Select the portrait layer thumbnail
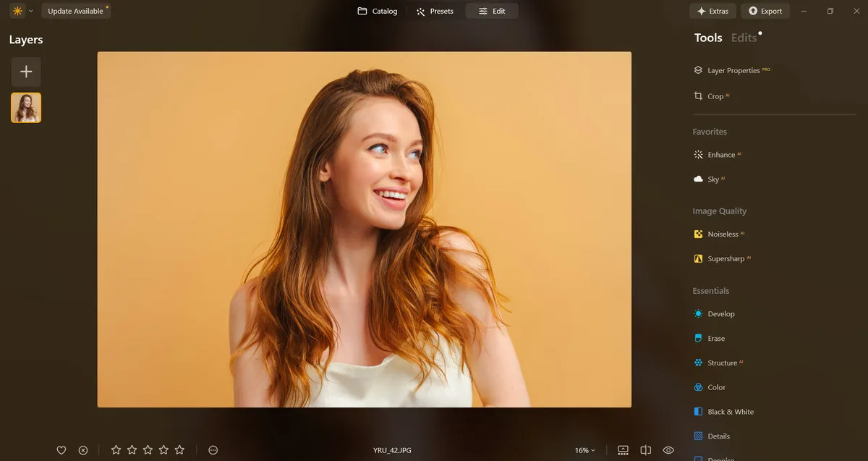The width and height of the screenshot is (868, 461). [x=26, y=108]
